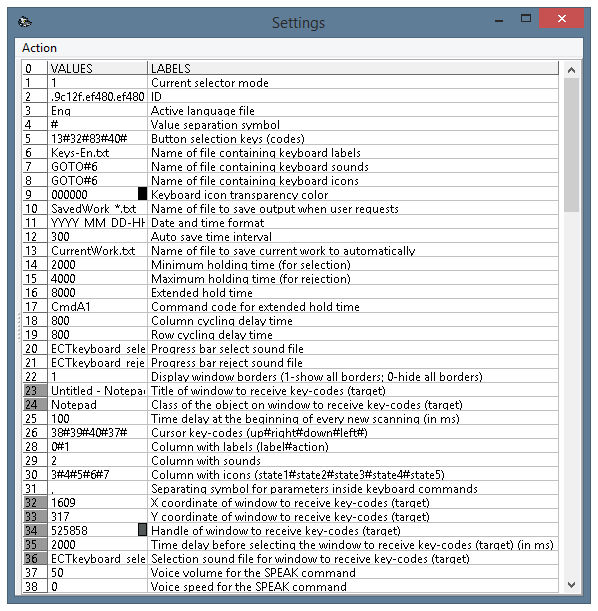The image size is (598, 611).
Task: Select the 'CurrentWork.txt' value cell
Action: (97, 251)
